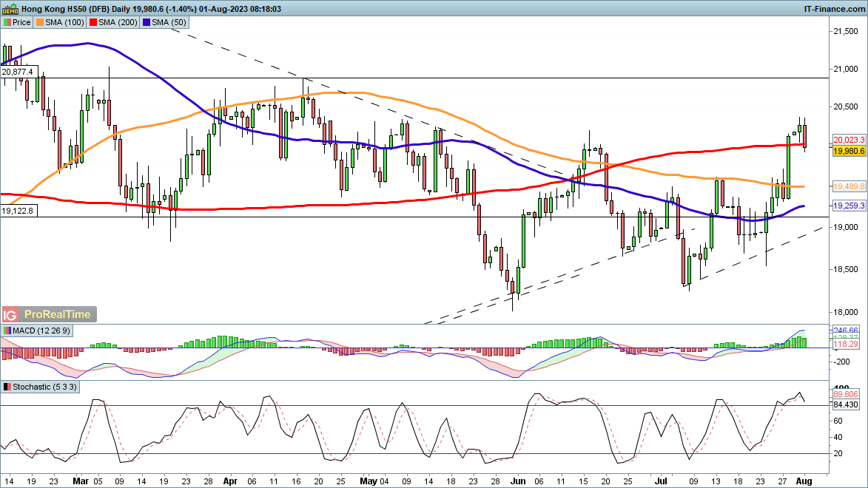Click the 89.806 Stochastic value tag
Screen dimensions: 868x488
tap(846, 395)
